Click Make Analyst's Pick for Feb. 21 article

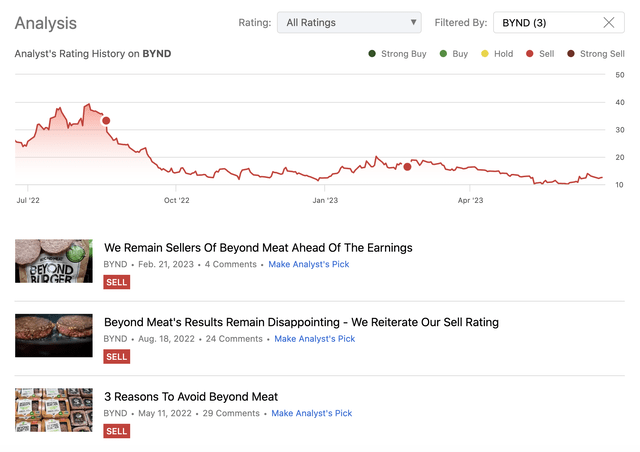(308, 265)
